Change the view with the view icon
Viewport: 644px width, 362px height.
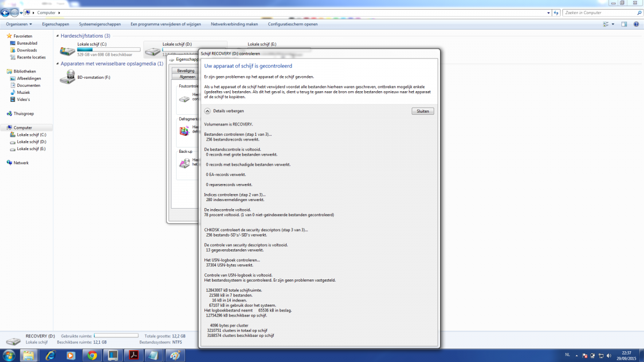[605, 24]
